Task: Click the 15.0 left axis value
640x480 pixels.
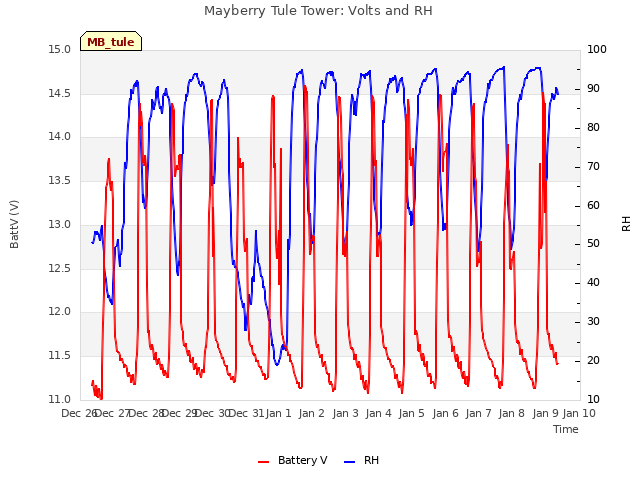Action: 60,50
